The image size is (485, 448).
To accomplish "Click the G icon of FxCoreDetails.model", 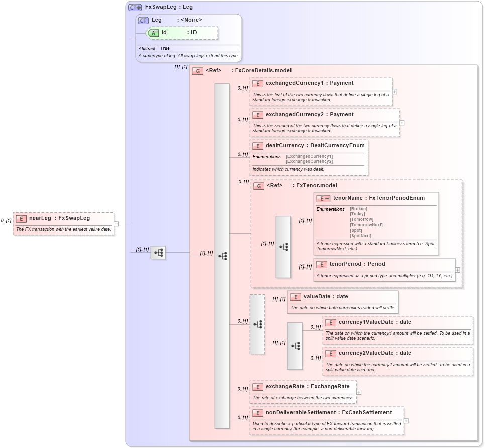I will [198, 71].
